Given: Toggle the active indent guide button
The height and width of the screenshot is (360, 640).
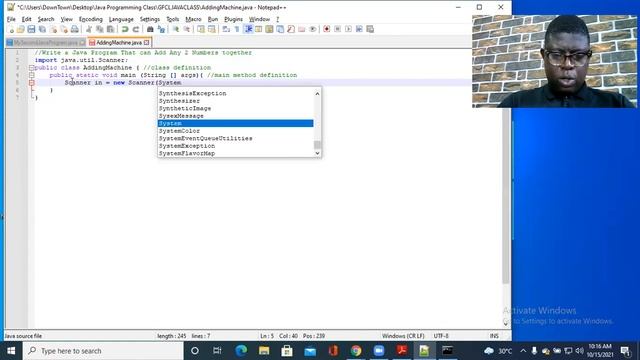Looking at the screenshot, I should coord(248,29).
